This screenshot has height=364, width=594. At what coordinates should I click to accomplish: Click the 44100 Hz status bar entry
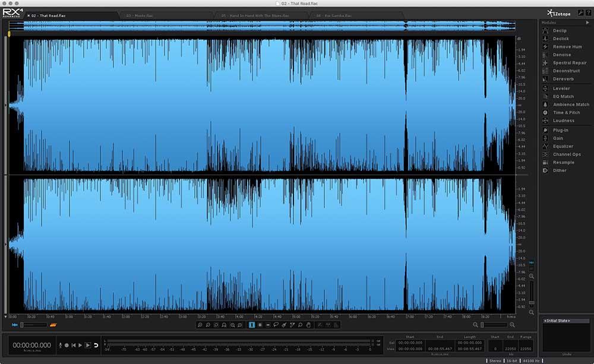[x=532, y=361]
